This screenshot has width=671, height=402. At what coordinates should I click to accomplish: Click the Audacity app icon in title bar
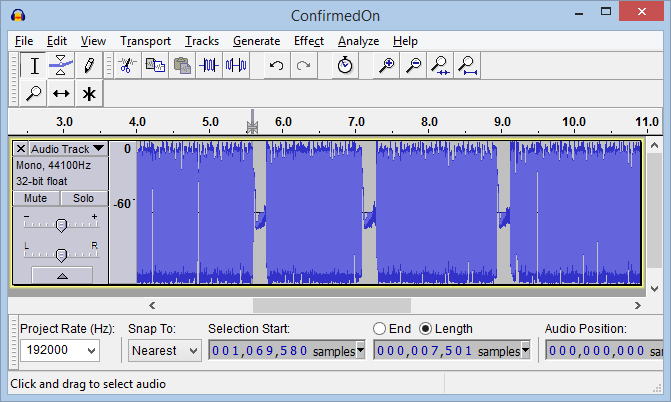click(x=18, y=15)
